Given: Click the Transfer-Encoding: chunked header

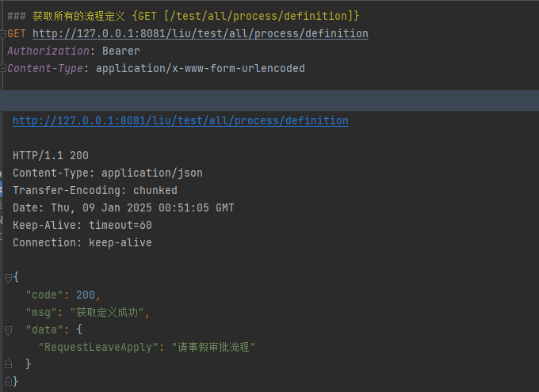Looking at the screenshot, I should (94, 190).
